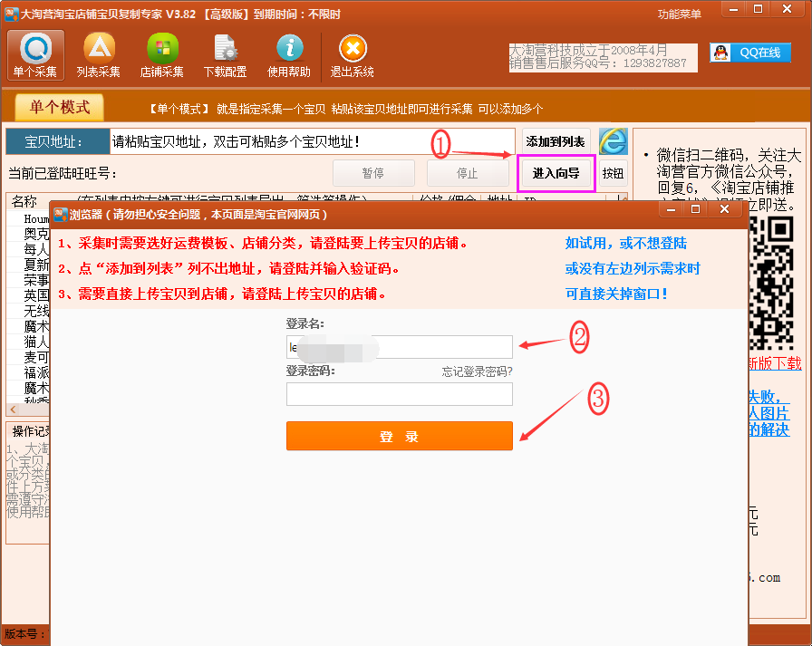The height and width of the screenshot is (646, 812).
Task: Click the list's left scroll arrow
Action: coord(13,410)
